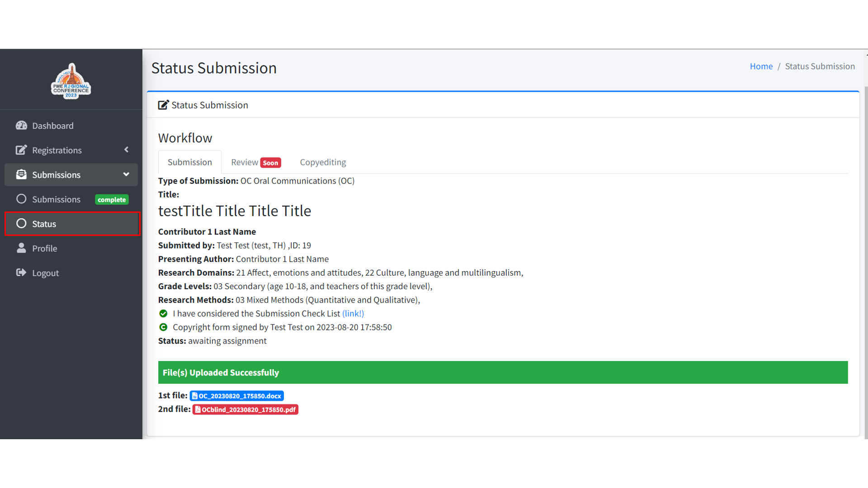
Task: Click the Logout exit icon
Action: click(21, 272)
